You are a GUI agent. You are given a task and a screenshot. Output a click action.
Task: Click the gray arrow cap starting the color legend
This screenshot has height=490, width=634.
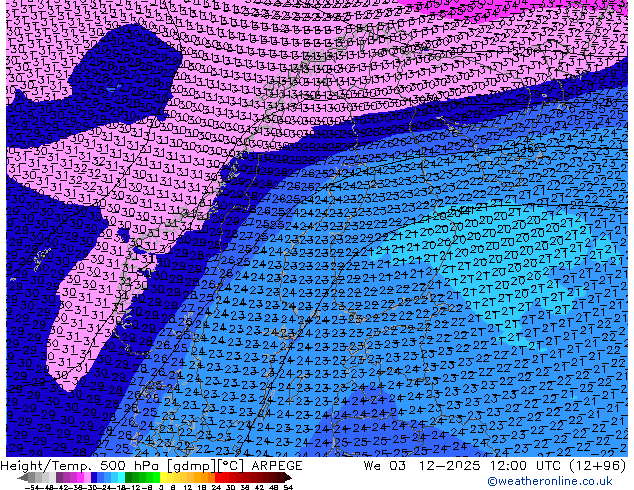click(x=23, y=477)
